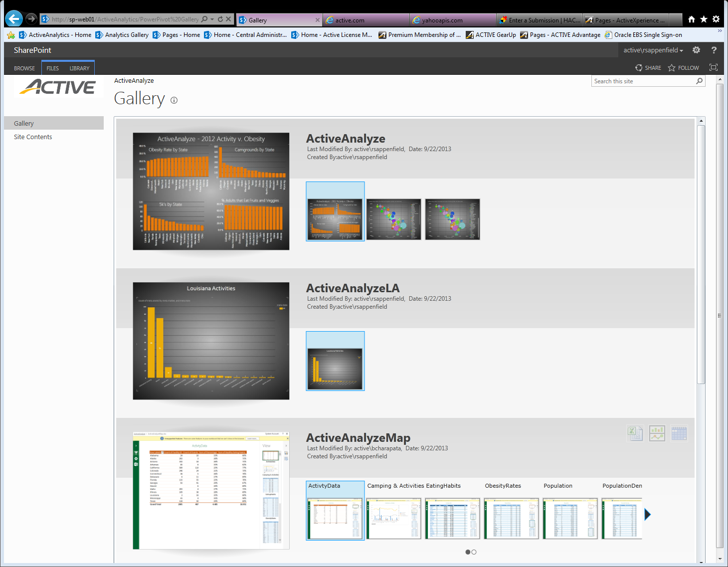Viewport: 728px width, 567px height.
Task: Open large ActiveAnalyzeMap spreadsheet preview
Action: 211,491
